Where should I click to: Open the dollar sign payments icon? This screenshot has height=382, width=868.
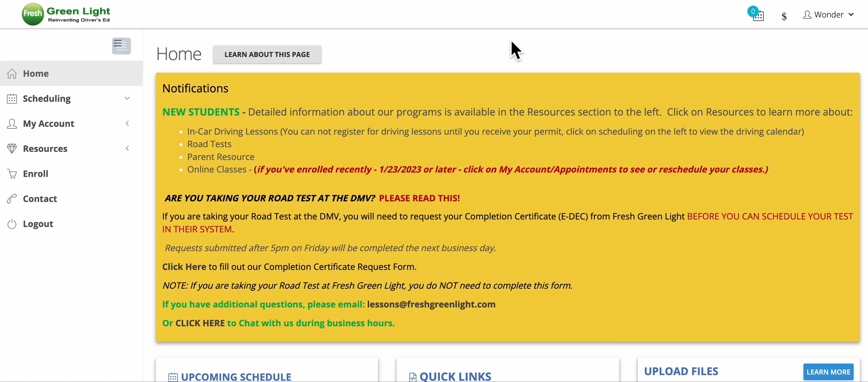[x=784, y=16]
